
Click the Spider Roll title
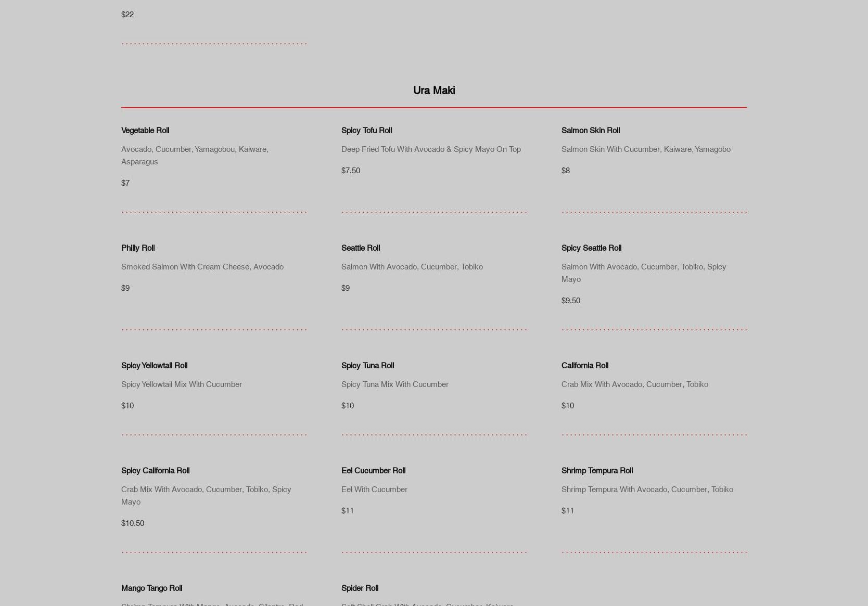pyautogui.click(x=360, y=588)
